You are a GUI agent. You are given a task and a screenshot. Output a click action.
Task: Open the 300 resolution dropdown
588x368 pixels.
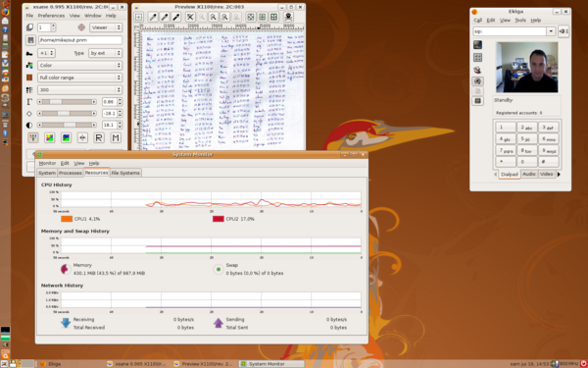(80, 90)
